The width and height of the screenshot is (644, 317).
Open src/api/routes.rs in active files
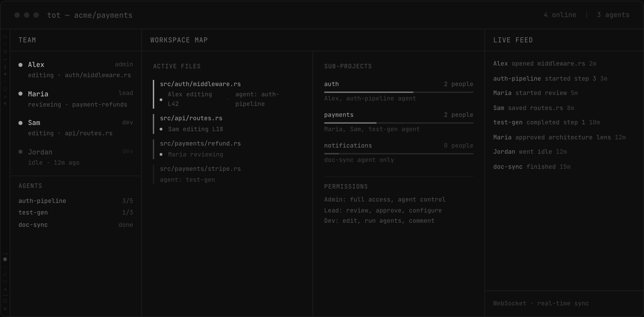191,118
